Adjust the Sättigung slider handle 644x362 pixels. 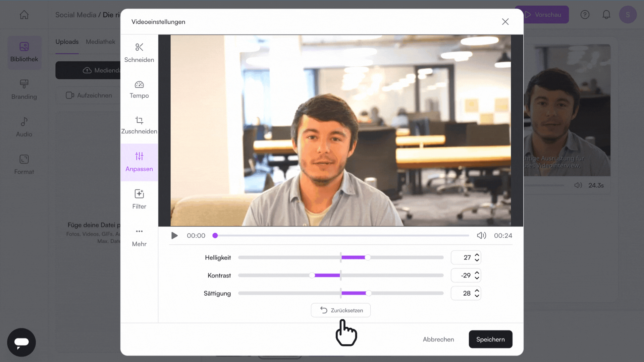pyautogui.click(x=369, y=293)
